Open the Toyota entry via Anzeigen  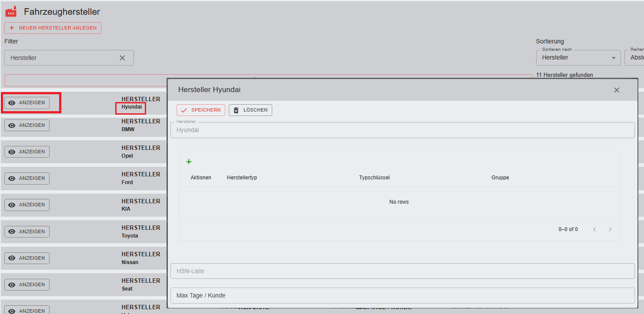tap(27, 231)
